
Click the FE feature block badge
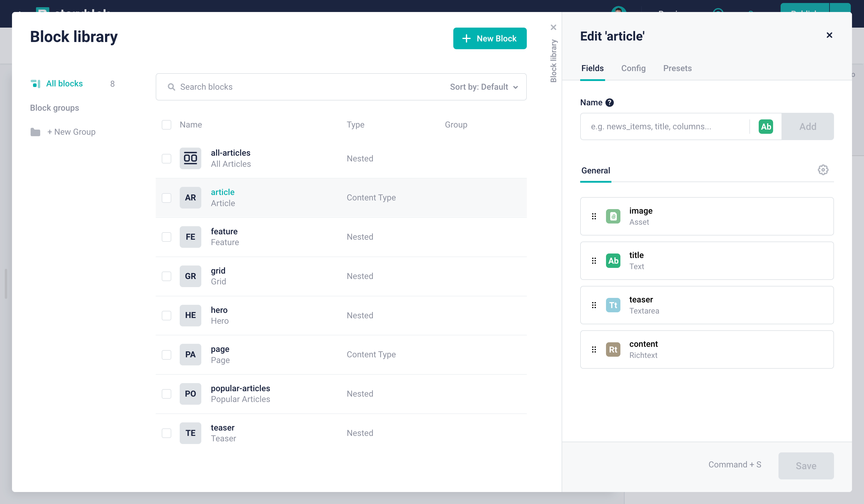pyautogui.click(x=190, y=237)
